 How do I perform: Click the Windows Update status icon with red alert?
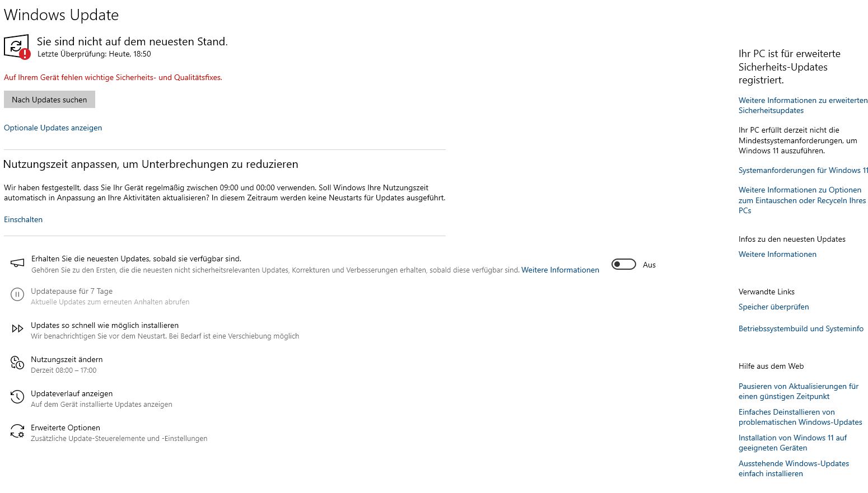click(17, 46)
